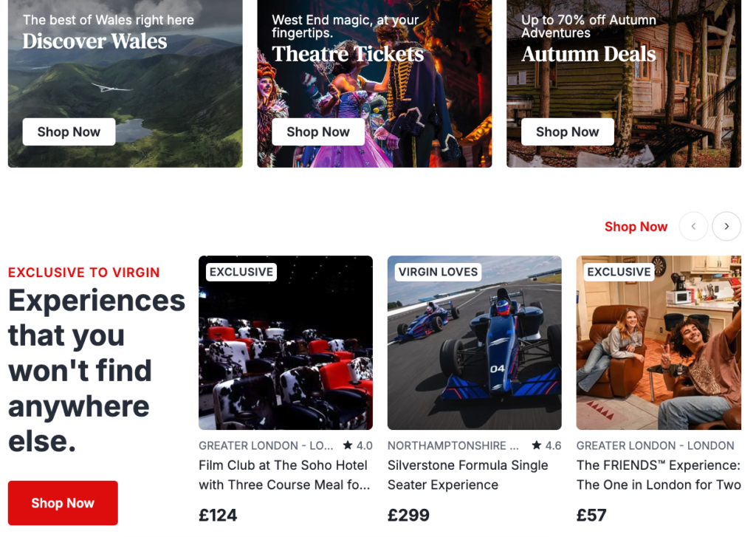The image size is (756, 537).
Task: Click the 4.6 star rating on Silverstone
Action: pos(546,446)
